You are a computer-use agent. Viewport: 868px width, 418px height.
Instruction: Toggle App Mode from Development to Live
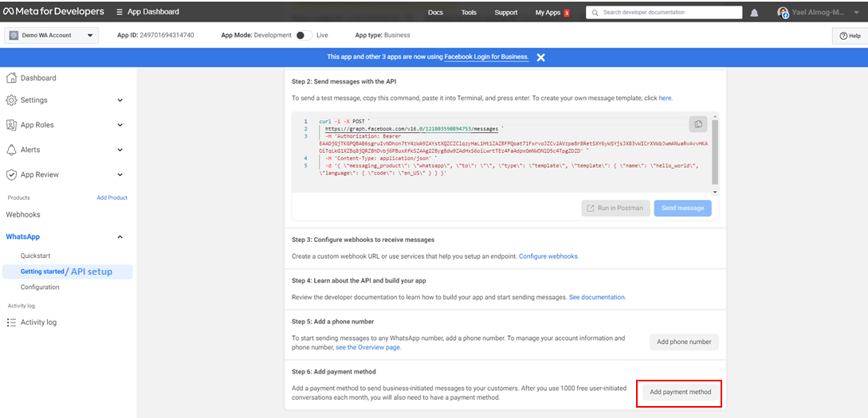point(304,35)
